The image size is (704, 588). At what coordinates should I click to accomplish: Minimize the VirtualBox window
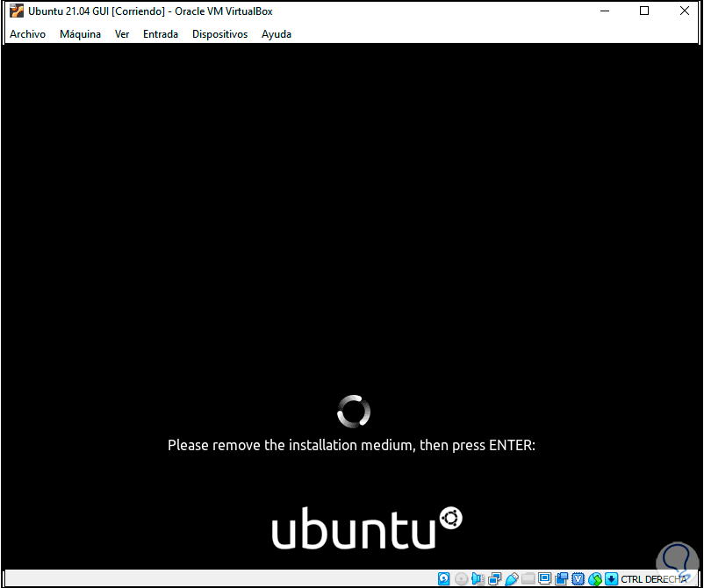click(605, 11)
